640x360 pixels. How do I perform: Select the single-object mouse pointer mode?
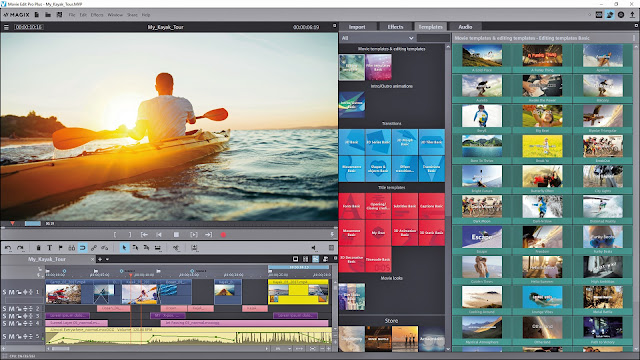124,248
